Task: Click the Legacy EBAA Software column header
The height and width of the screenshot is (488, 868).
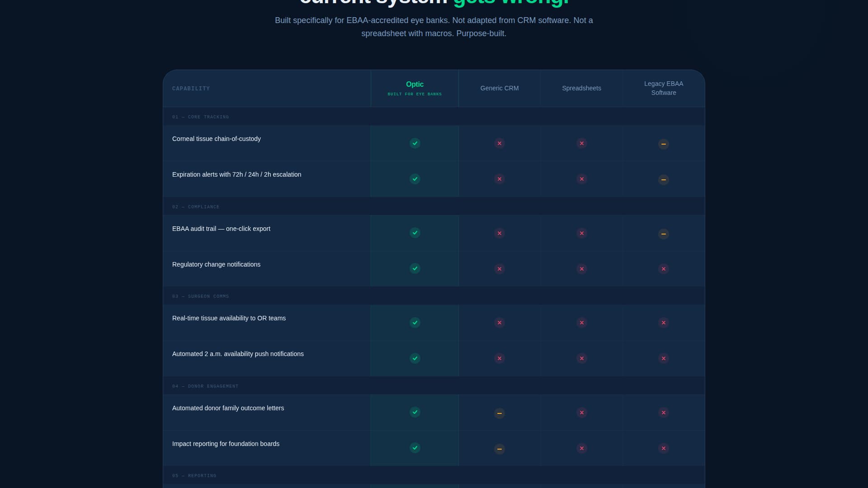Action: click(663, 88)
